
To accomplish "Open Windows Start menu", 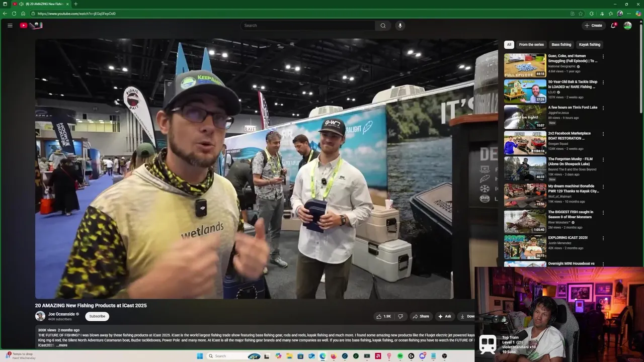I will [x=200, y=356].
